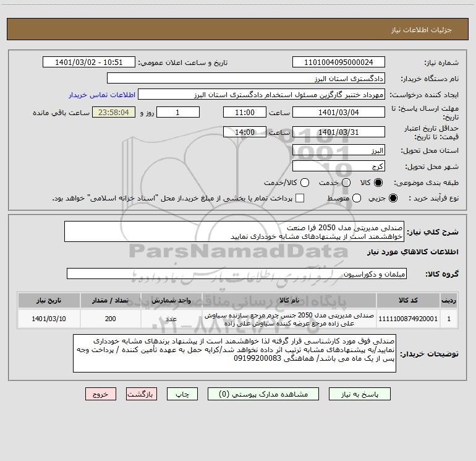Click the بازگشت back button
The height and width of the screenshot is (461, 476).
pyautogui.click(x=142, y=394)
